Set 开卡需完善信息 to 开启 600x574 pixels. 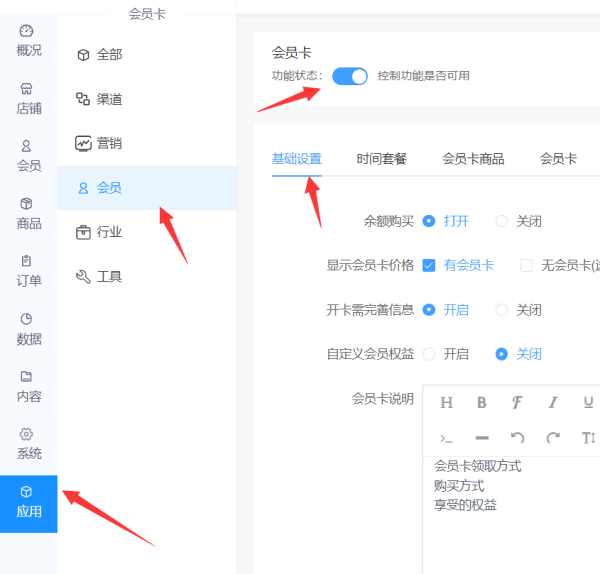(x=446, y=310)
